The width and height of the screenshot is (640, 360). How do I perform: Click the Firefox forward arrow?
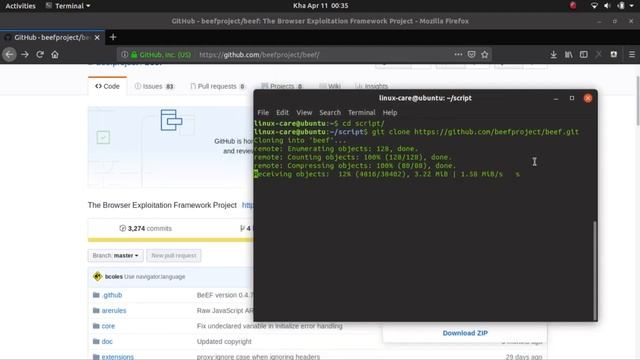point(25,54)
